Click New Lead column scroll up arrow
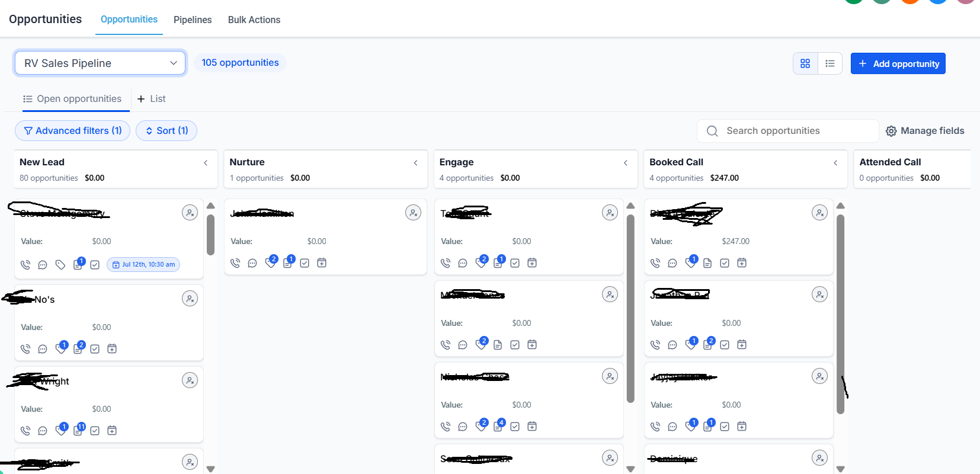Image resolution: width=980 pixels, height=474 pixels. click(x=210, y=206)
